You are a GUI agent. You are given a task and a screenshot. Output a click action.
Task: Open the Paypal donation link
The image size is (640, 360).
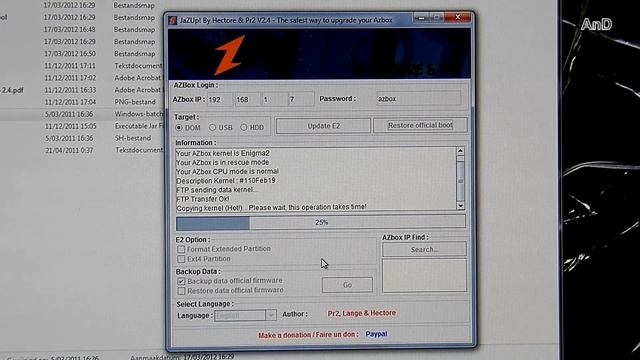(376, 334)
